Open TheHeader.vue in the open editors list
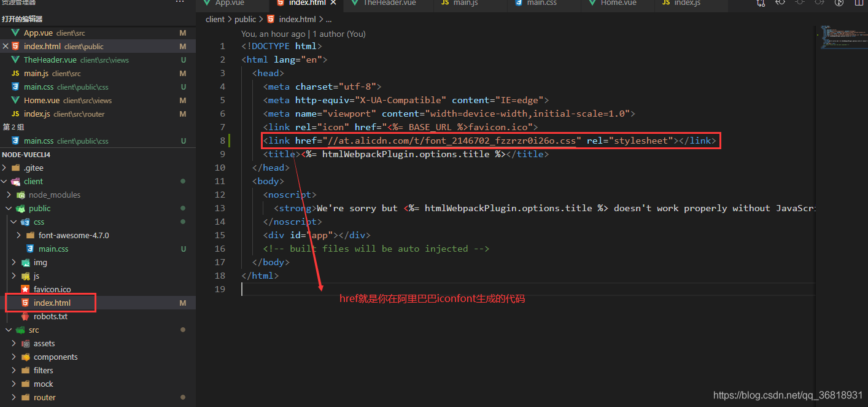 tap(98, 60)
